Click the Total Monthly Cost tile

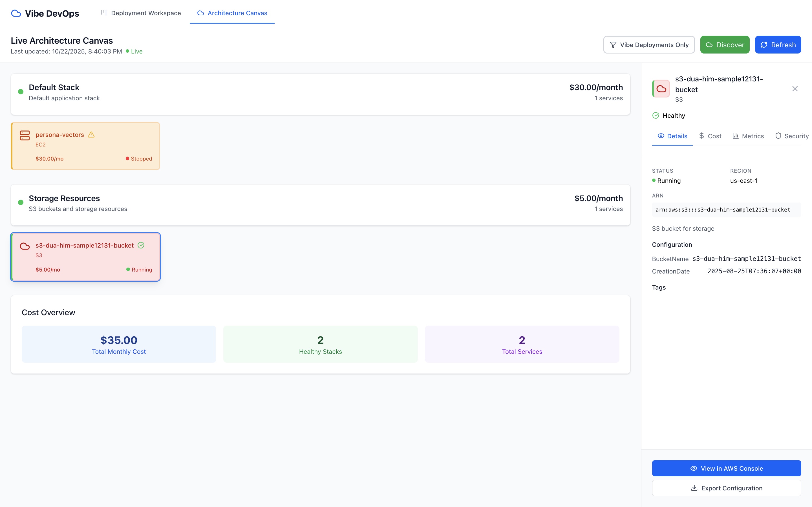pos(119,344)
